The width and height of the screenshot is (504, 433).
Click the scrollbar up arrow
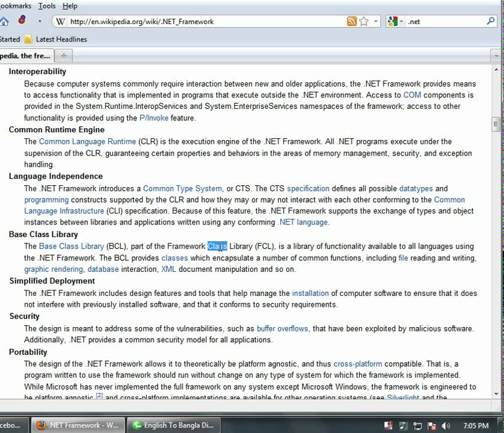pos(496,69)
